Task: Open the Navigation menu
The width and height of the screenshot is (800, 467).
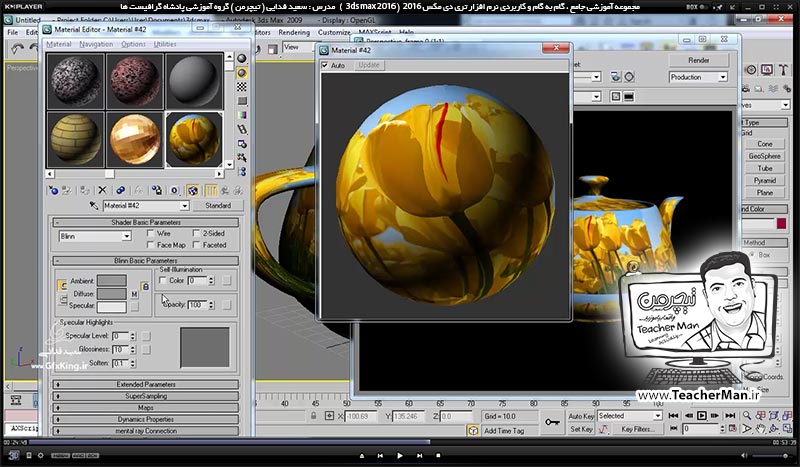Action: click(96, 44)
